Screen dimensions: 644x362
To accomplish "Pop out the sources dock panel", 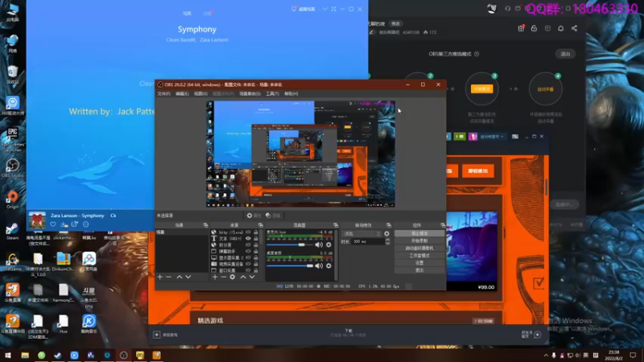I will (260, 225).
